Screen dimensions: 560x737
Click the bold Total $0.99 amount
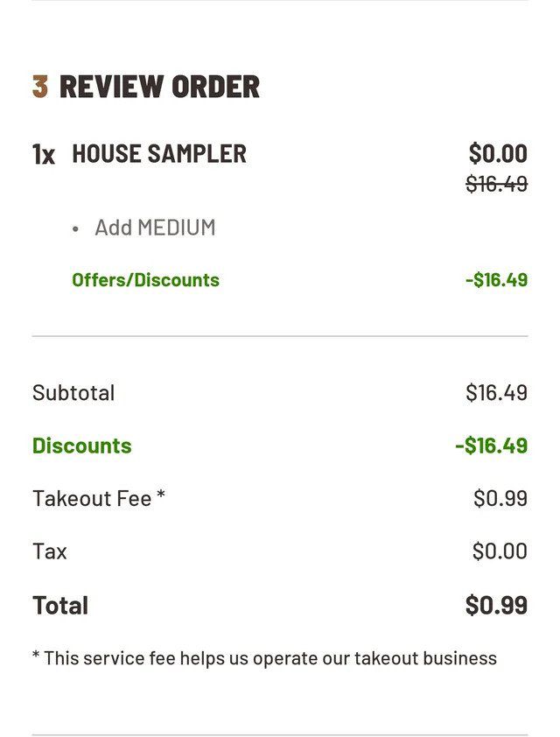(497, 605)
